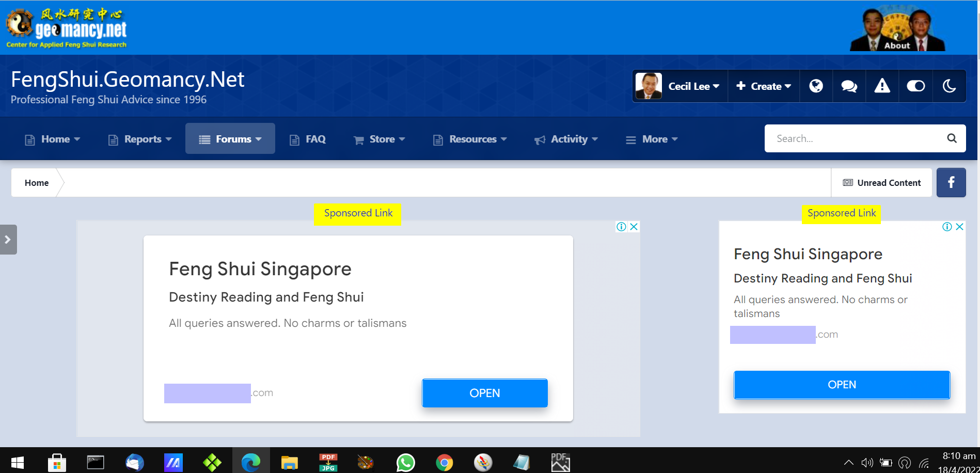Go to the FAQ page
Viewport: 980px width, 473px height.
click(308, 139)
